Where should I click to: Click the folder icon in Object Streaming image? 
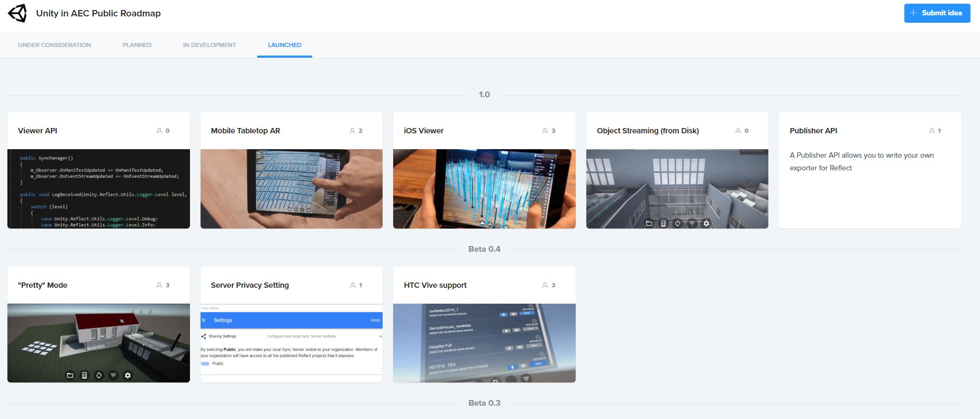(x=649, y=224)
